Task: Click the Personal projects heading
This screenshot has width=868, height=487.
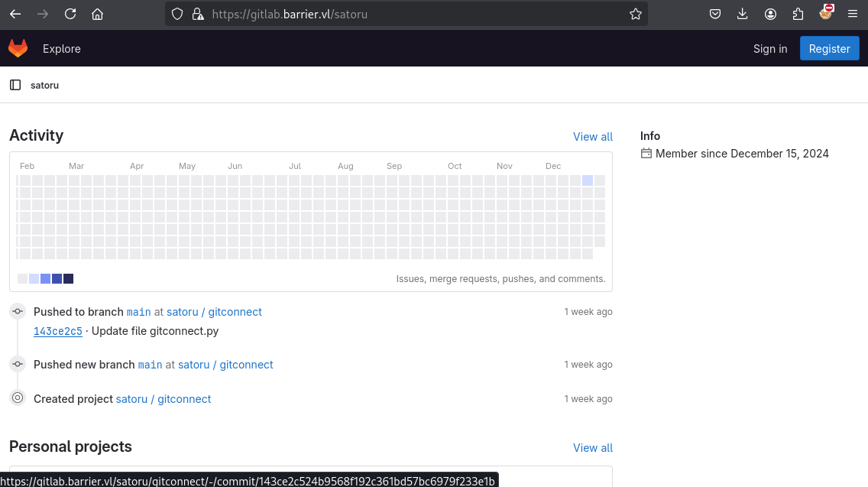Action: [x=70, y=446]
